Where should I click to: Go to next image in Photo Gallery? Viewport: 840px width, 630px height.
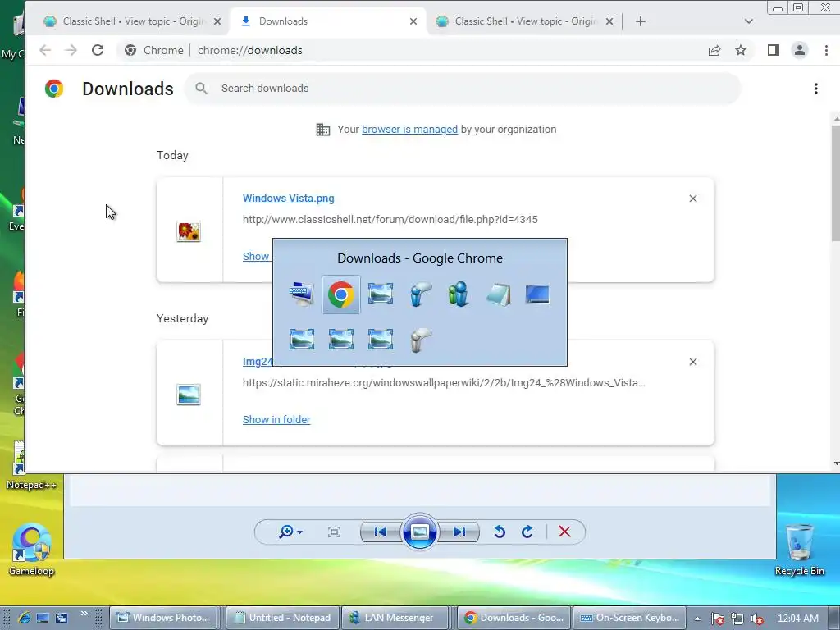(x=459, y=532)
